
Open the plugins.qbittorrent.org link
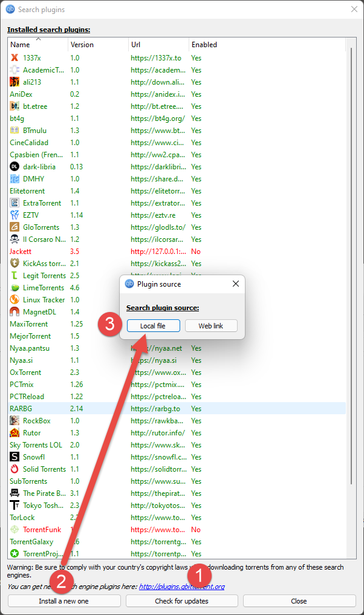click(181, 587)
